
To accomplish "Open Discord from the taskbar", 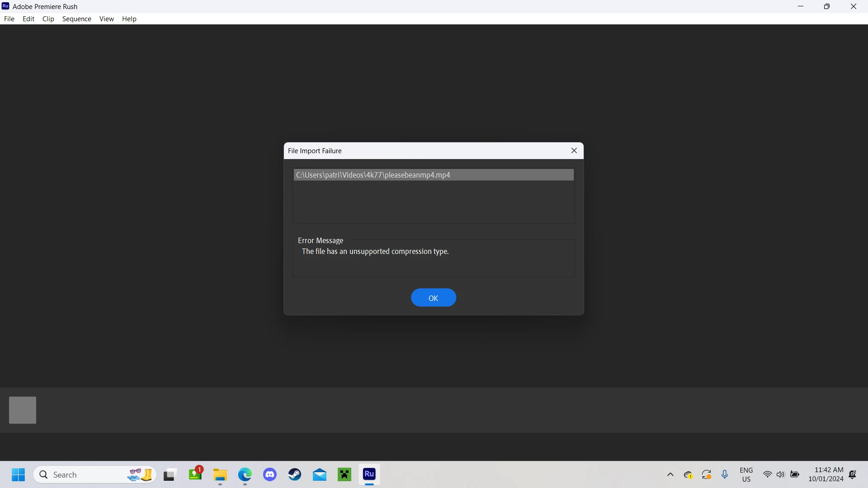I will tap(270, 474).
